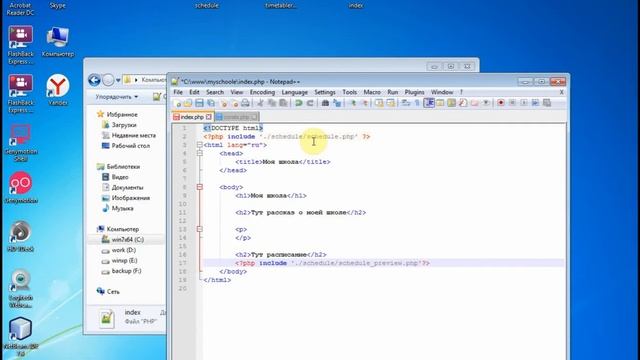Click the Copy toolbar icon
640x360 pixels.
click(272, 103)
